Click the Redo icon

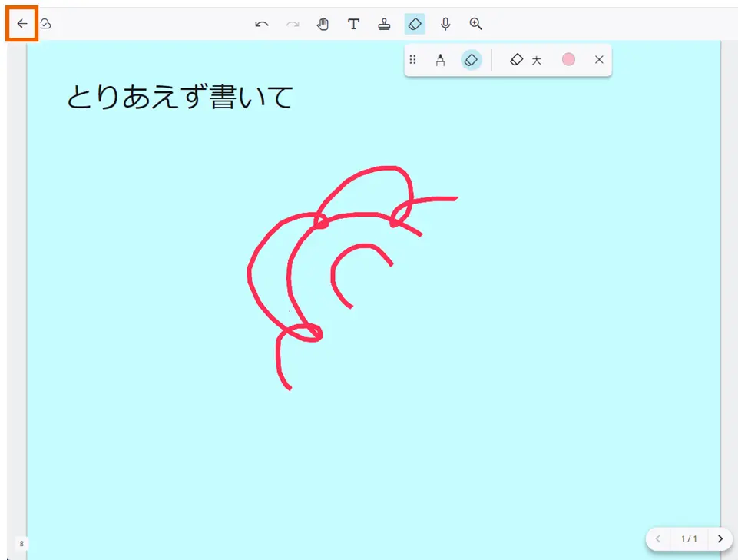tap(292, 24)
